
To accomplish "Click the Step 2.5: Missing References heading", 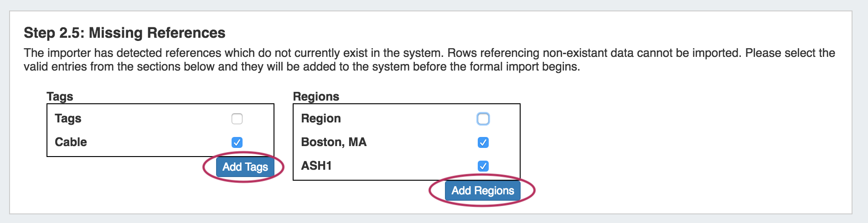I will click(124, 33).
